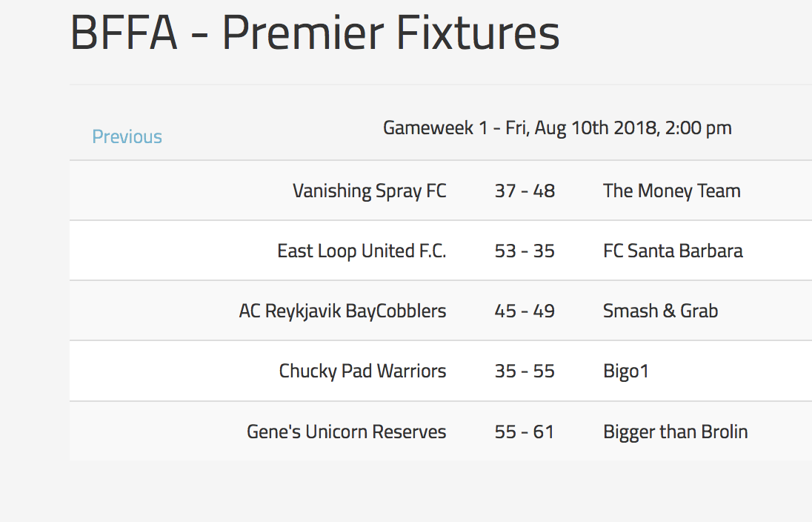Select the Vanishing Spray FC team name
This screenshot has width=812, height=522.
(x=369, y=191)
